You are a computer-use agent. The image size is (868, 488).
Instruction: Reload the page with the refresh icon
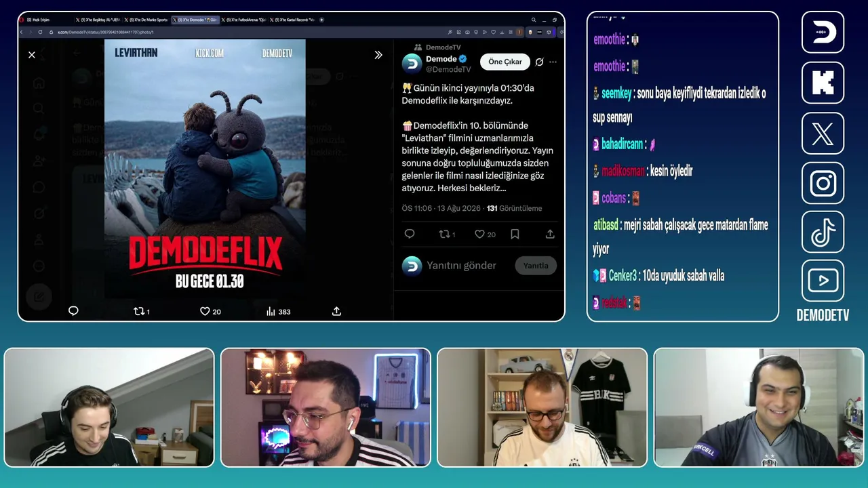(x=41, y=32)
